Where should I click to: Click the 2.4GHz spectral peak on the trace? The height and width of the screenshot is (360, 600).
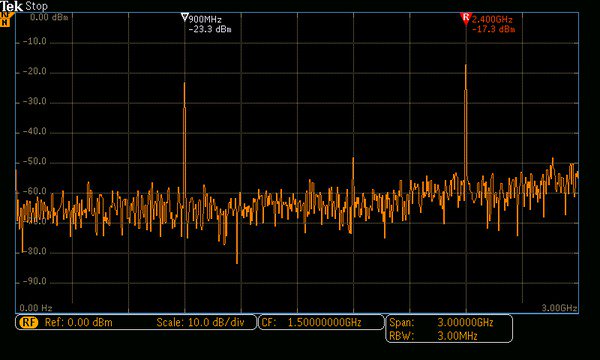click(466, 122)
